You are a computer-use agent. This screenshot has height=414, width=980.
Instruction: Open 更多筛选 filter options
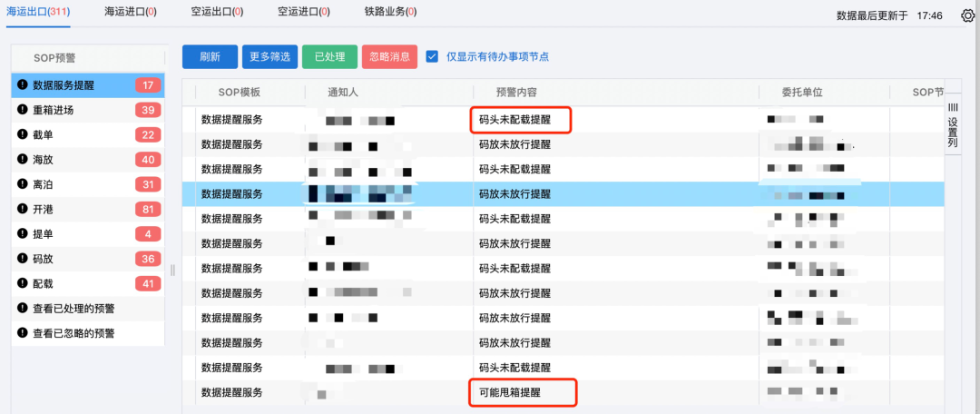[269, 56]
